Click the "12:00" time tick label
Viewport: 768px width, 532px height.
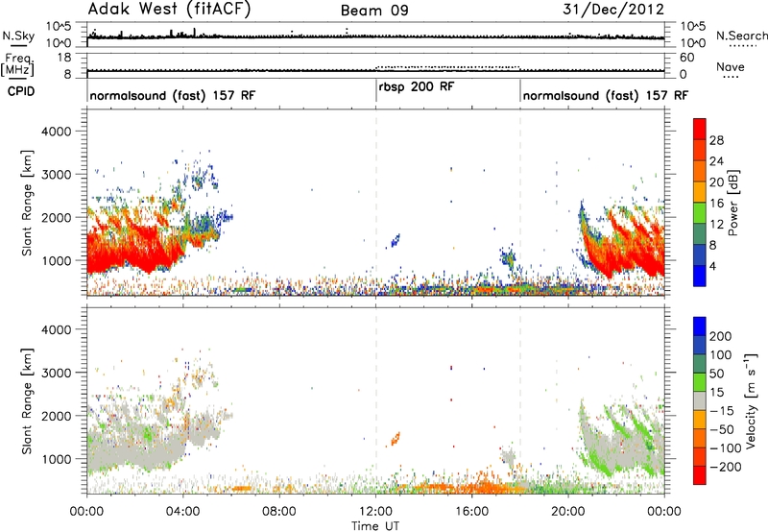click(375, 512)
